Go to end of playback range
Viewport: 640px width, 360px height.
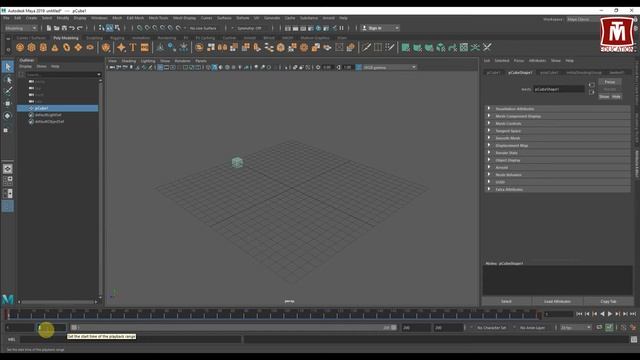click(633, 314)
